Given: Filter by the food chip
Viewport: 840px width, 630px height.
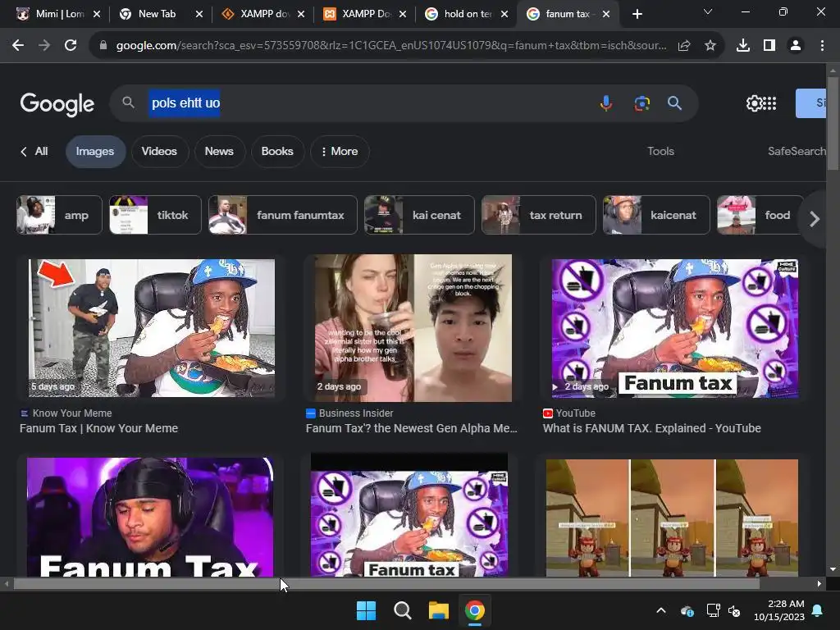Looking at the screenshot, I should [760, 215].
